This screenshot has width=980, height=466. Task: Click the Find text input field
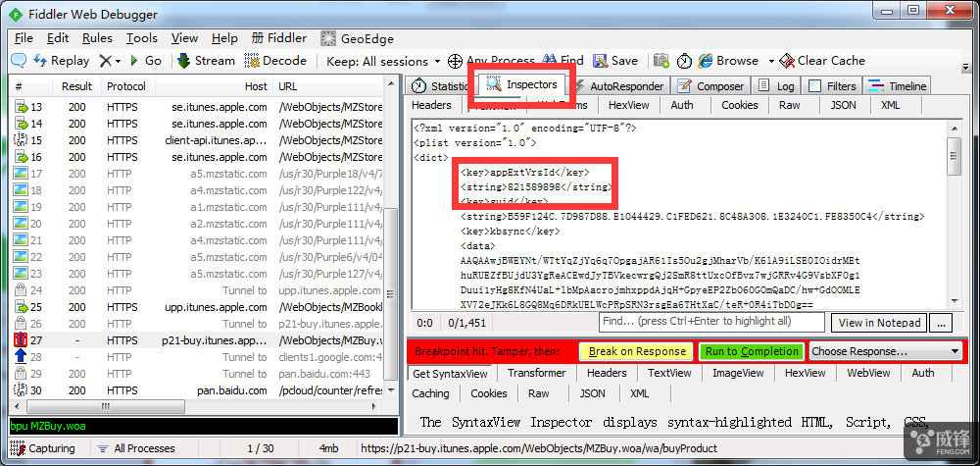pos(711,322)
